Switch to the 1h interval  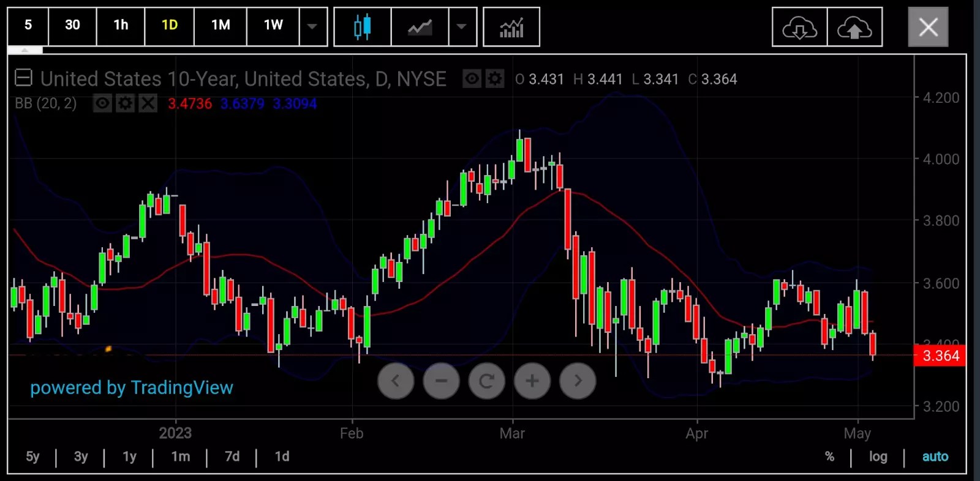coord(121,26)
